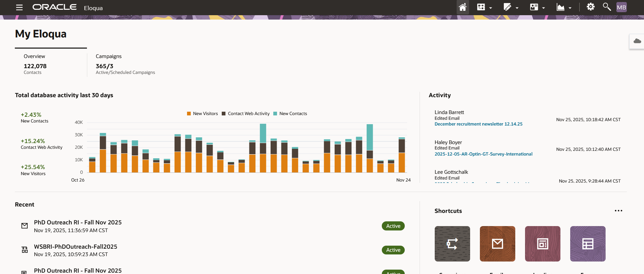Viewport: 644px width, 274px height.
Task: Toggle the Contact Web Activity legend series
Action: pos(245,114)
